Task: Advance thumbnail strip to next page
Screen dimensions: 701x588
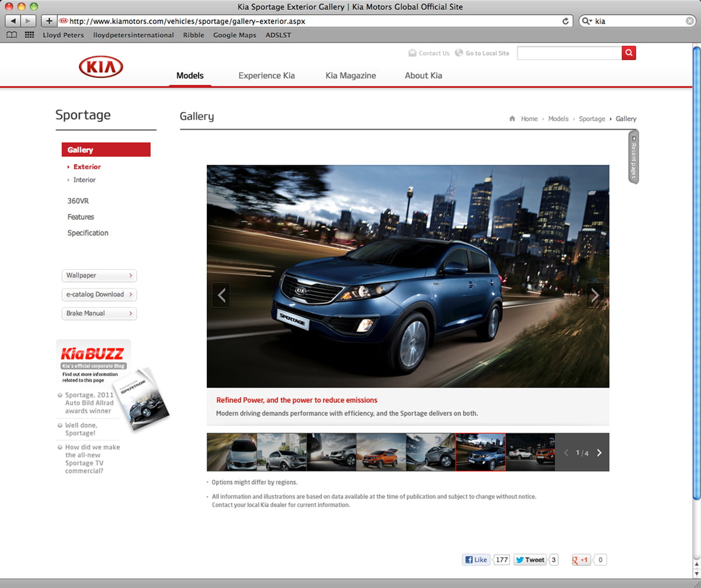Action: pyautogui.click(x=599, y=452)
